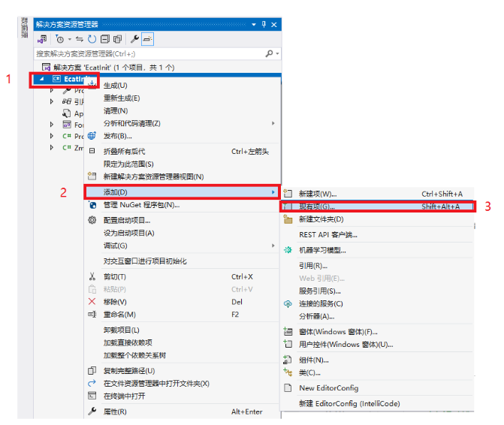The width and height of the screenshot is (504, 425).
Task: Choose 设为启动项目(A)
Action: click(129, 233)
